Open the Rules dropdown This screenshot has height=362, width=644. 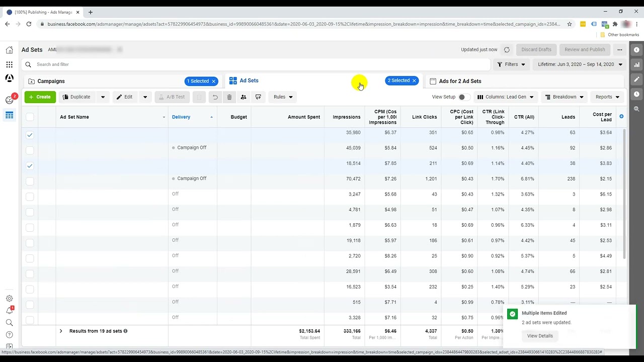(283, 97)
